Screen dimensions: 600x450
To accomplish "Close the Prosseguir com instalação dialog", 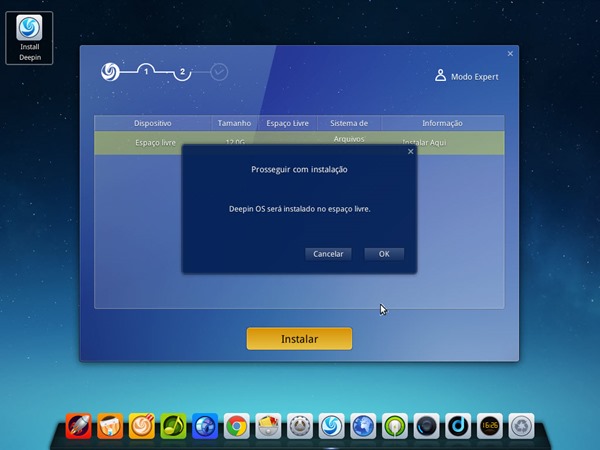I will [411, 152].
